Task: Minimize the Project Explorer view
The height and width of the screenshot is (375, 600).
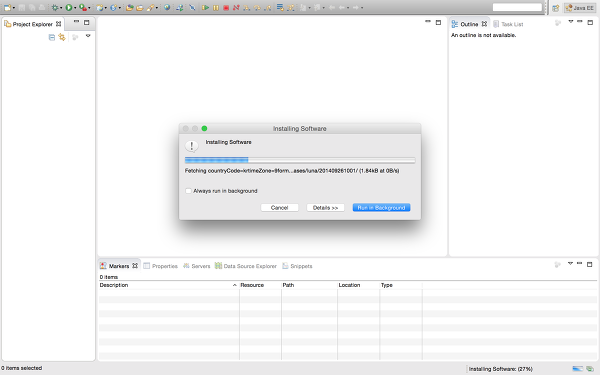Action: pyautogui.click(x=76, y=22)
